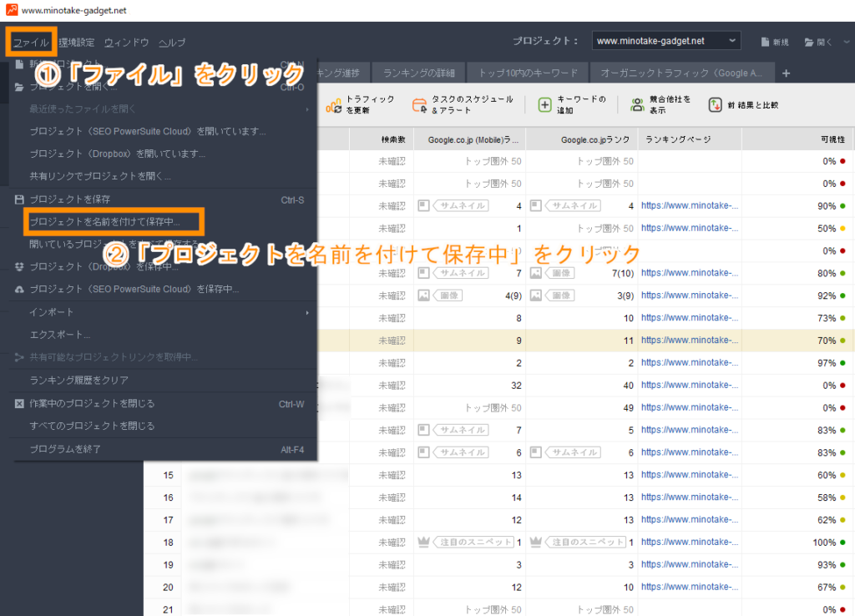The image size is (855, 616).
Task: Click the floppy disk save icon in menu
Action: 20,199
